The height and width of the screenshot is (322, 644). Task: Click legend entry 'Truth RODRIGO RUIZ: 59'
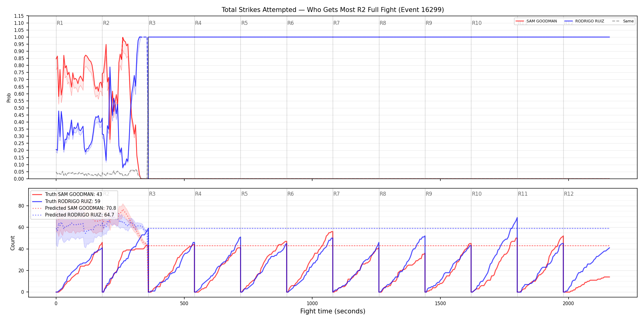pyautogui.click(x=73, y=201)
